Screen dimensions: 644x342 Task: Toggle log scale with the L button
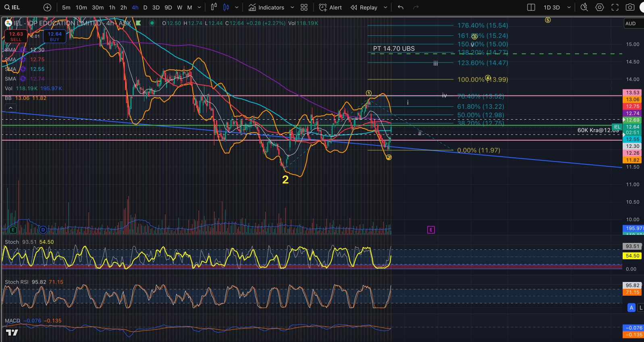click(640, 308)
